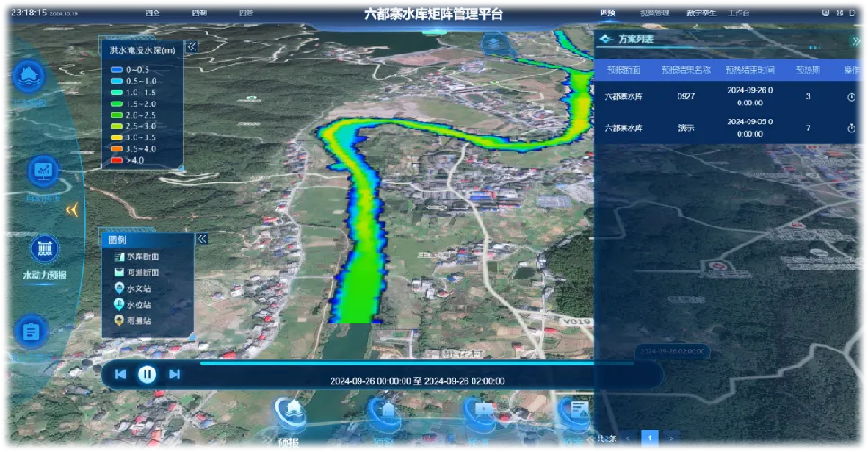Click page 1 button in scheme list pagination
This screenshot has width=868, height=452.
click(x=649, y=439)
